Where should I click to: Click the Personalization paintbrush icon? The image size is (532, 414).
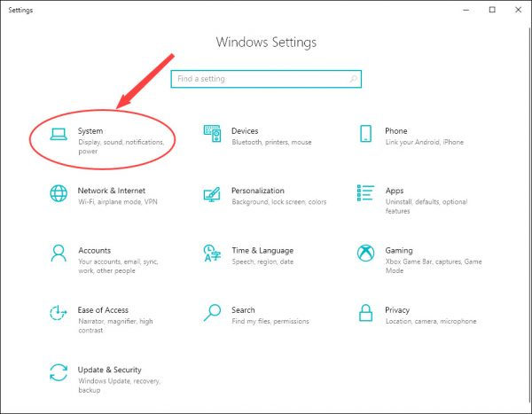pos(212,194)
